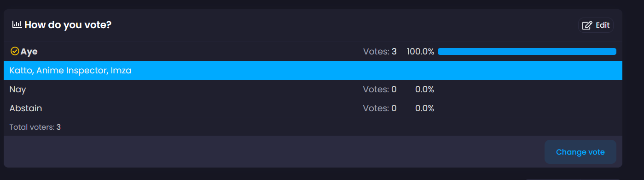The image size is (644, 180).
Task: Click the highlighted voter names row
Action: [313, 71]
